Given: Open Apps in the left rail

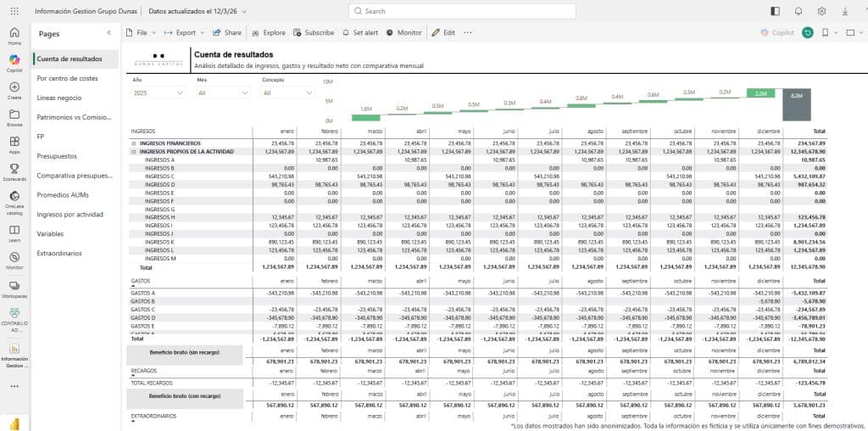Looking at the screenshot, I should click(x=14, y=145).
